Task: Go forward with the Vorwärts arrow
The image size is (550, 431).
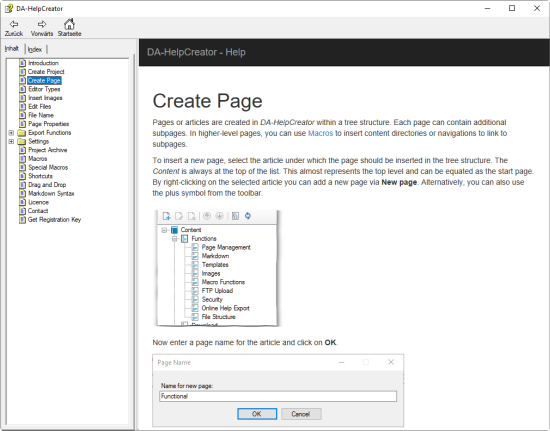Action: click(x=42, y=28)
